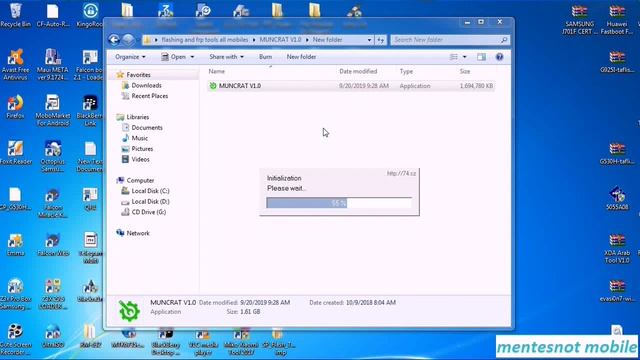Sort by the Name column header
Image resolution: width=640 pixels, height=360 pixels.
216,71
